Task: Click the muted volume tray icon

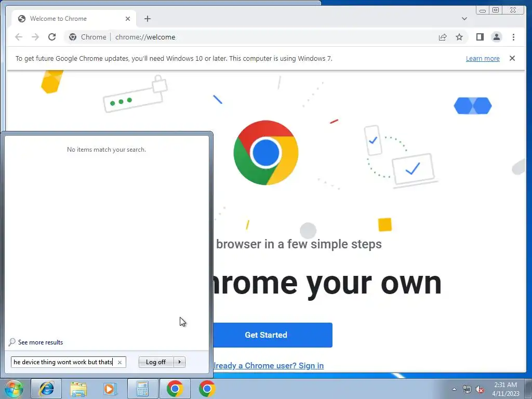Action: [x=480, y=390]
